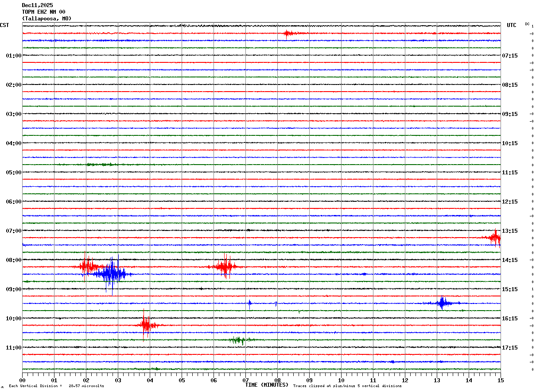This screenshot has height=392, width=536.
Task: Select the TOPM EHZ NM 00 station label
Action: [x=43, y=12]
